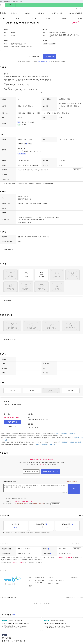Click the help icon beside 취업알선기관 알선
The image size is (83, 644).
(x=47, y=524)
